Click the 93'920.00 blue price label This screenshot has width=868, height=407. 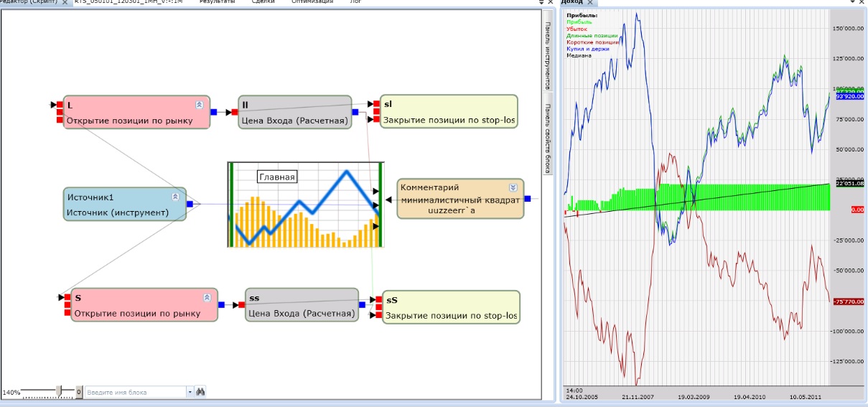[x=849, y=95]
